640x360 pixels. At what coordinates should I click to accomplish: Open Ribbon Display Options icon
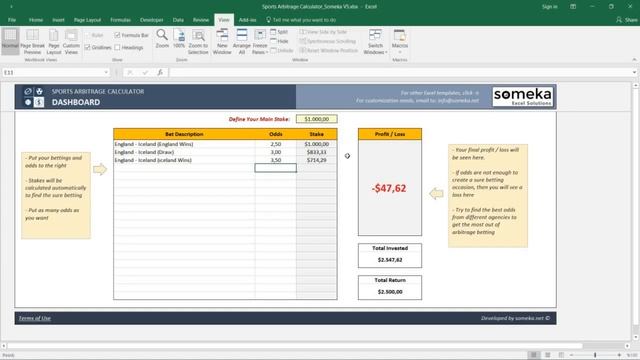point(573,7)
